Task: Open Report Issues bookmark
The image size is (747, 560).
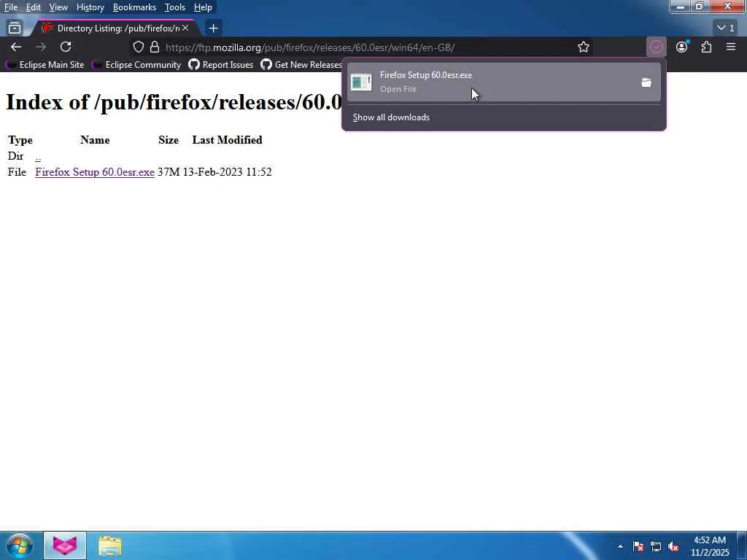Action: point(221,65)
